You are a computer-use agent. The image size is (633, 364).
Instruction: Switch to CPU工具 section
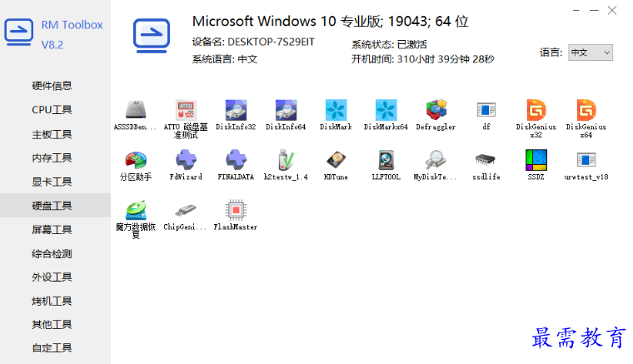click(x=52, y=110)
